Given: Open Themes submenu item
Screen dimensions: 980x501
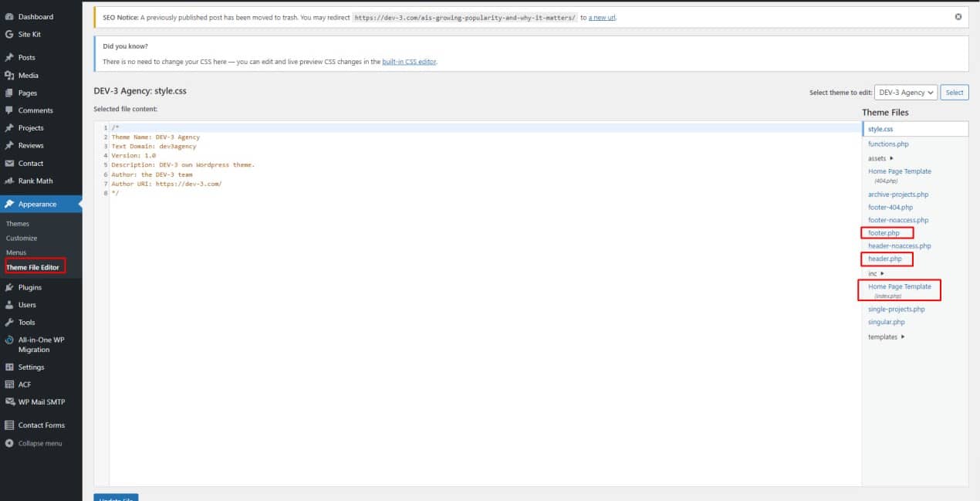Looking at the screenshot, I should pos(18,224).
